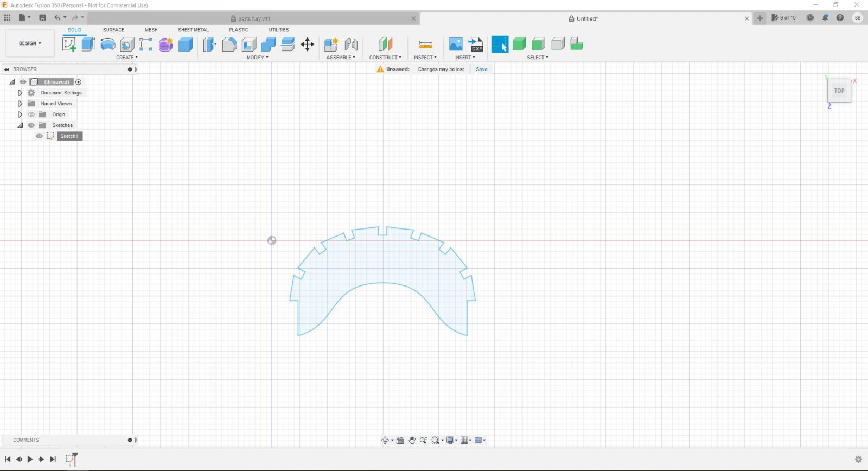Activate the window Select tool

click(x=500, y=44)
